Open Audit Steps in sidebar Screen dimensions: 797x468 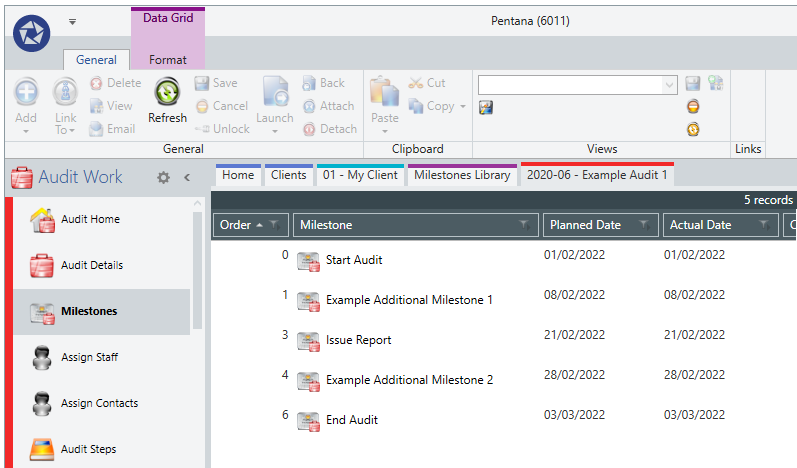click(x=102, y=449)
